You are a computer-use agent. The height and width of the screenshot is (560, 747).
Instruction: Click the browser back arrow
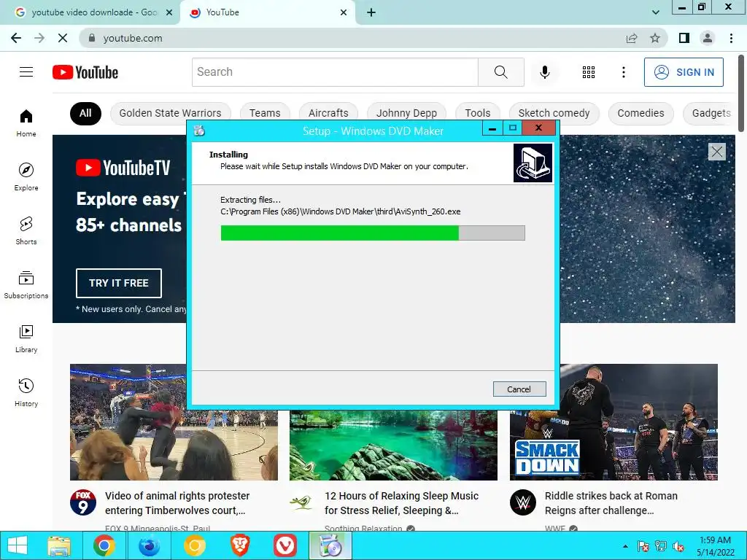(16, 38)
